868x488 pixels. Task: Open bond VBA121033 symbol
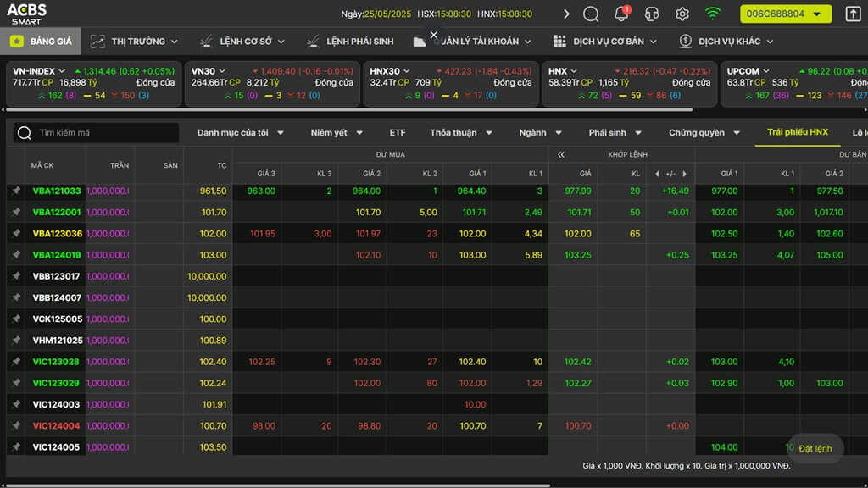pos(57,191)
